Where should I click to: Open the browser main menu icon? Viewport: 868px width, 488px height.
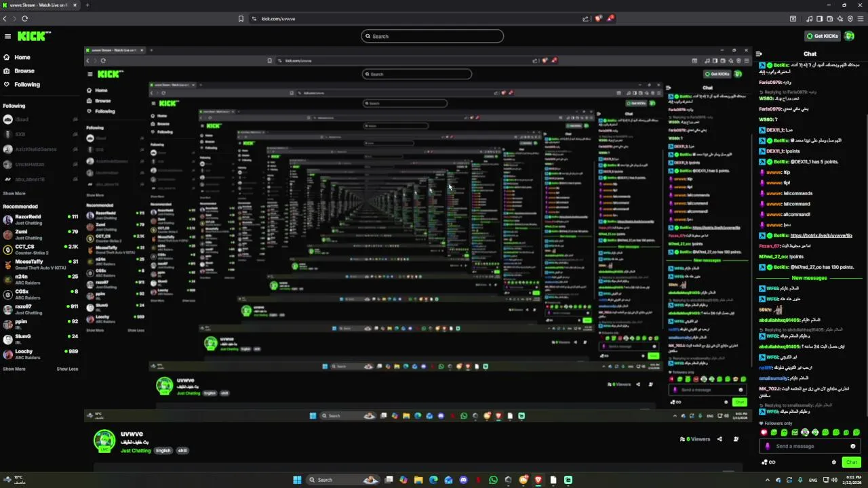pos(860,19)
